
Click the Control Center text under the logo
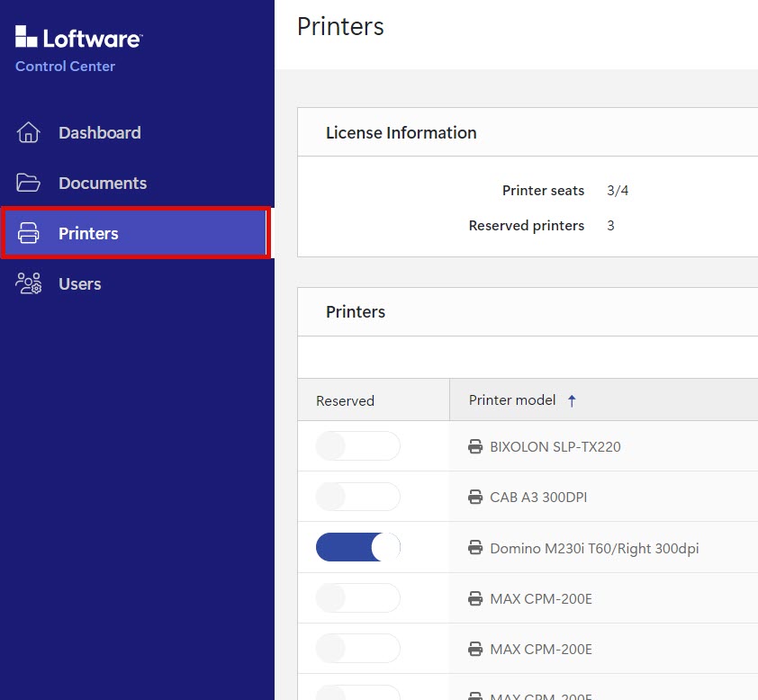click(66, 67)
